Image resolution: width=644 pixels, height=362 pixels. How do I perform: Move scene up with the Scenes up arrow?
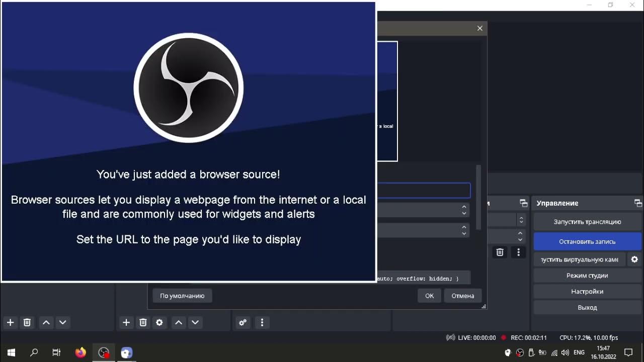pos(46,322)
